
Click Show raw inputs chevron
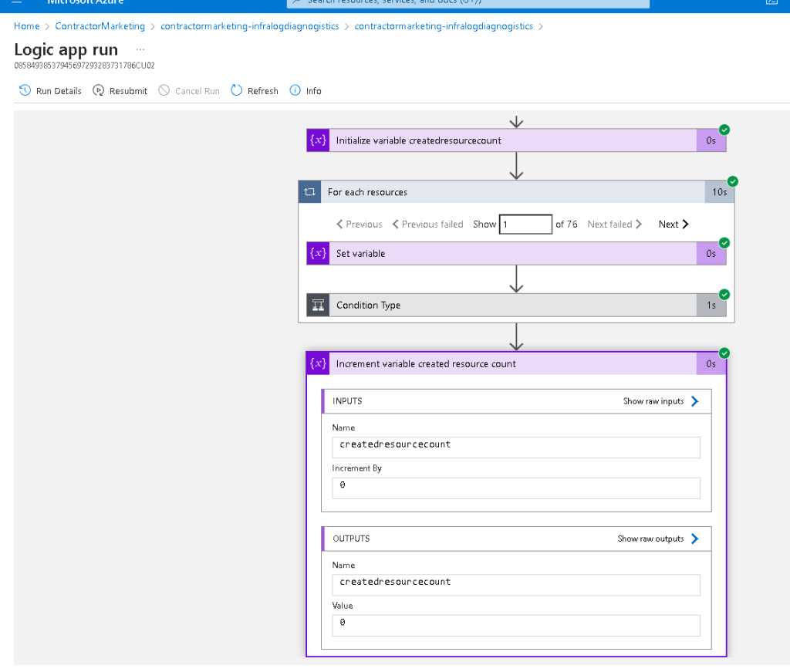pos(695,401)
